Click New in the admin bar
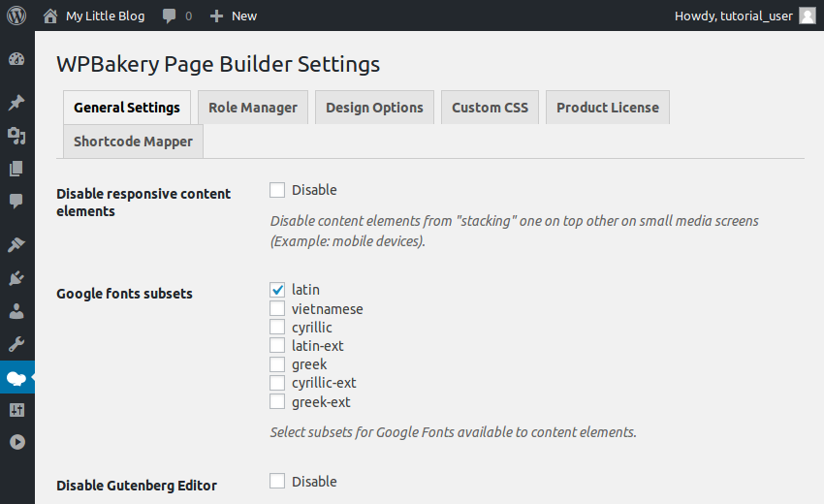This screenshot has height=504, width=824. point(244,16)
